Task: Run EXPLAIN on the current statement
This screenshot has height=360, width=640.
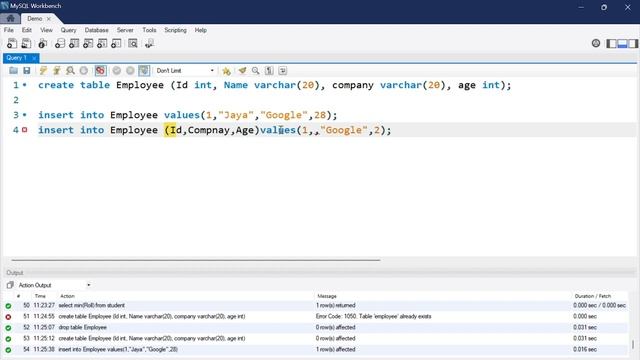Action: click(x=70, y=71)
